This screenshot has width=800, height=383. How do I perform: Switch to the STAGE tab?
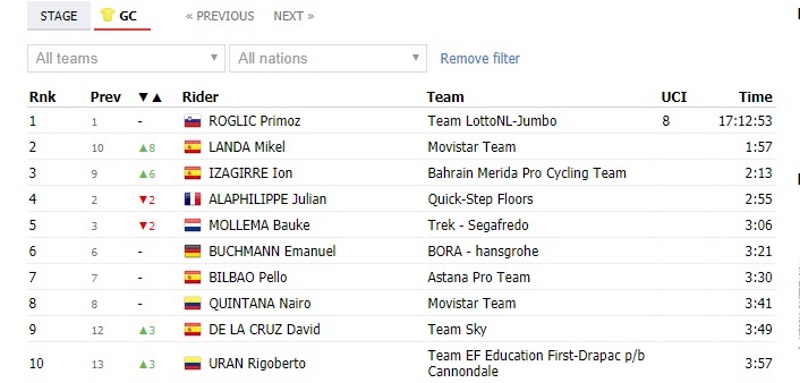click(x=59, y=16)
